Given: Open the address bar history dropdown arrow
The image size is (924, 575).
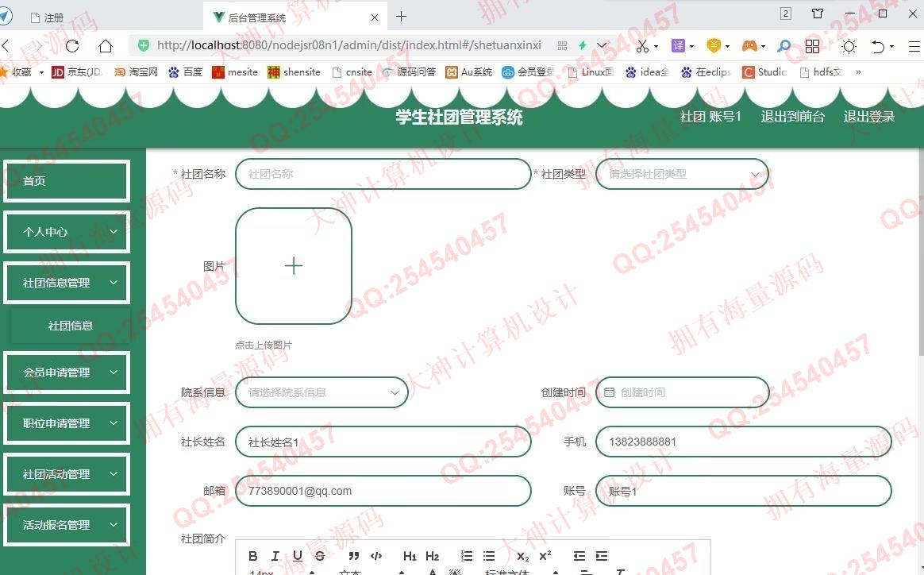Looking at the screenshot, I should coord(602,45).
